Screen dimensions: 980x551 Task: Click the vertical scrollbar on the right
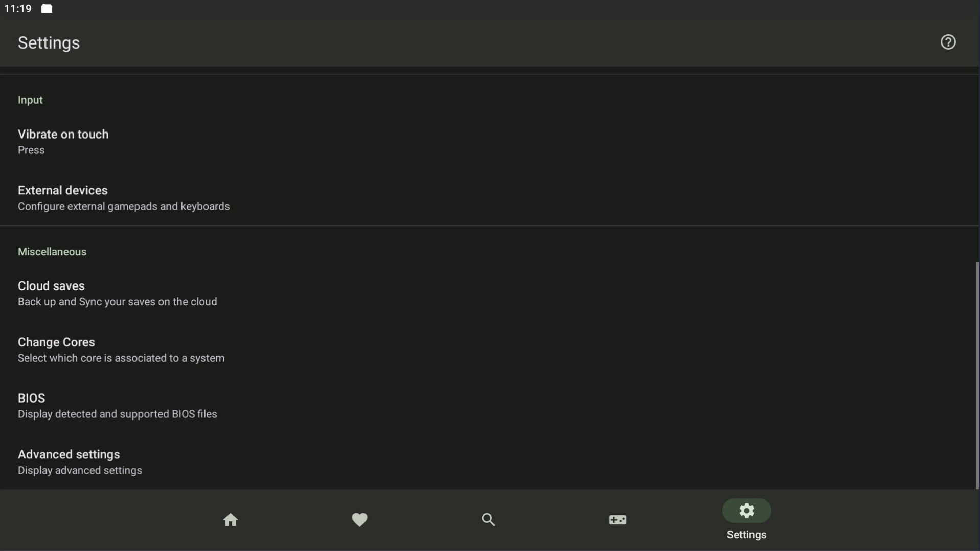(977, 374)
